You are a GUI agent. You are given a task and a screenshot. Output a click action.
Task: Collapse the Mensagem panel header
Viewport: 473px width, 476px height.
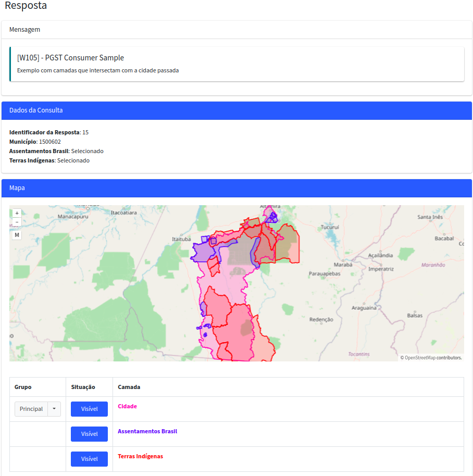[24, 30]
